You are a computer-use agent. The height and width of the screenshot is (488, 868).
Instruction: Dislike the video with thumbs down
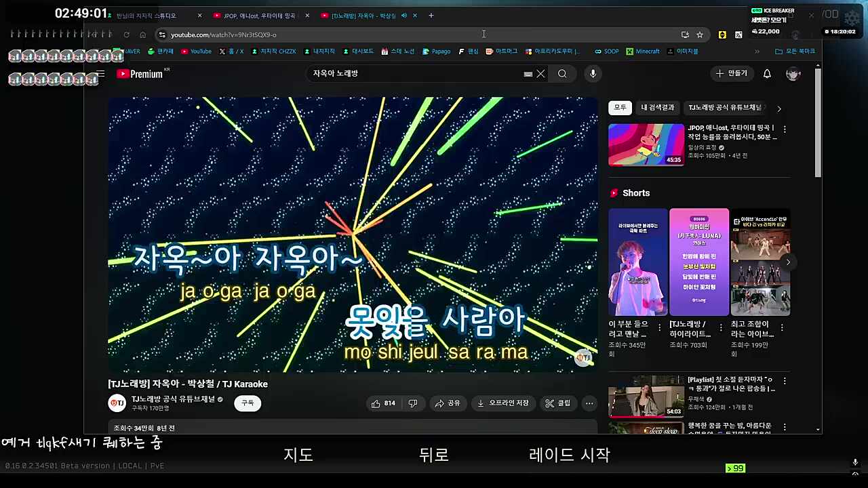pos(413,403)
